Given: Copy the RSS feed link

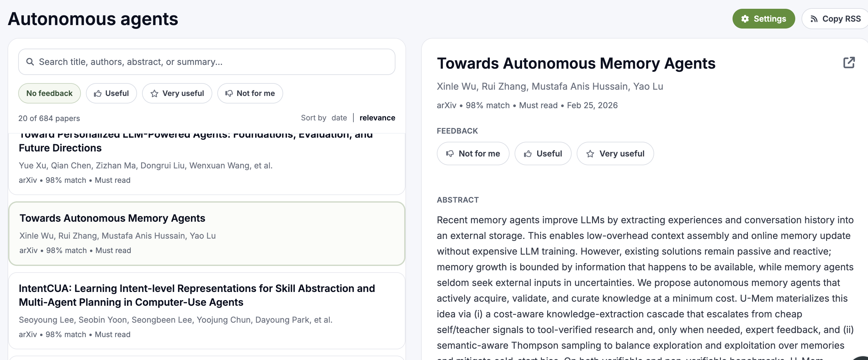Looking at the screenshot, I should point(835,19).
